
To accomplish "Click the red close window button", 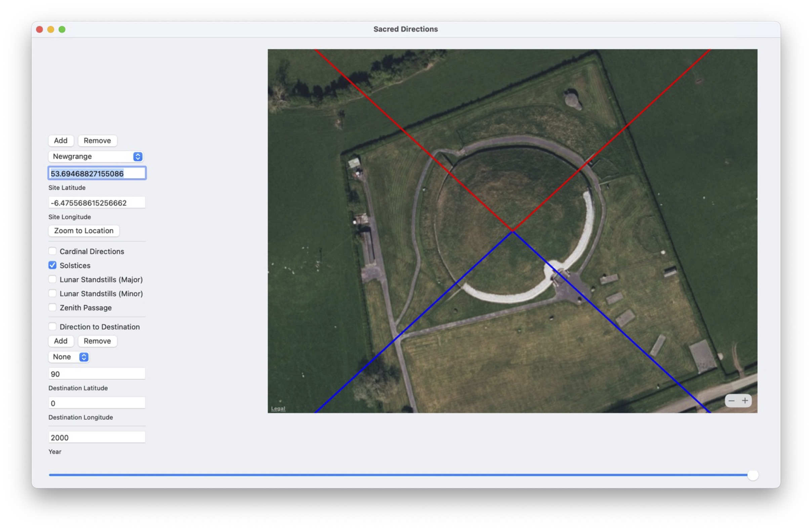I will 40,29.
